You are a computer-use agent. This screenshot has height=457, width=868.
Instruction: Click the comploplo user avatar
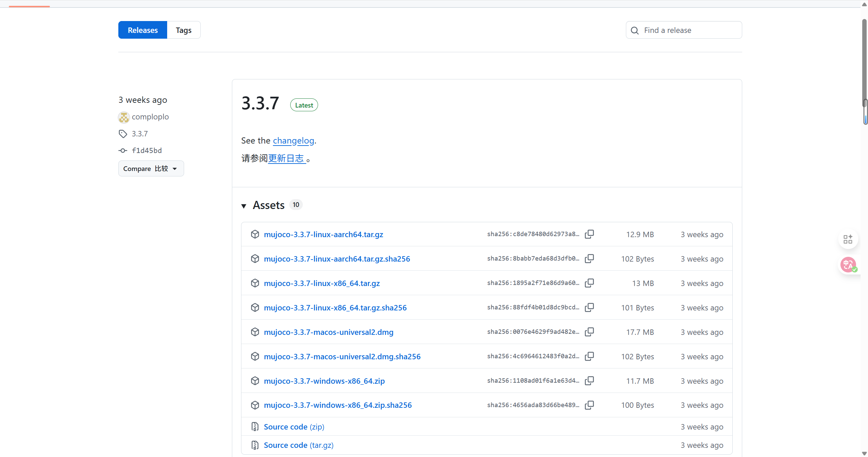coord(124,117)
